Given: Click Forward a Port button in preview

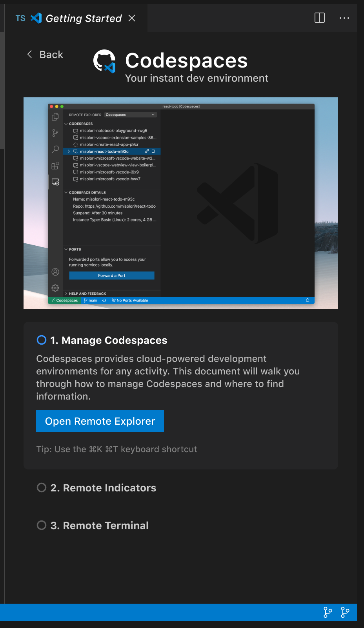Looking at the screenshot, I should pyautogui.click(x=112, y=276).
